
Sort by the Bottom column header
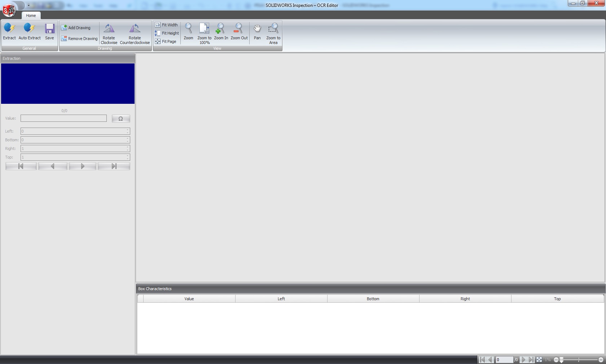point(373,299)
